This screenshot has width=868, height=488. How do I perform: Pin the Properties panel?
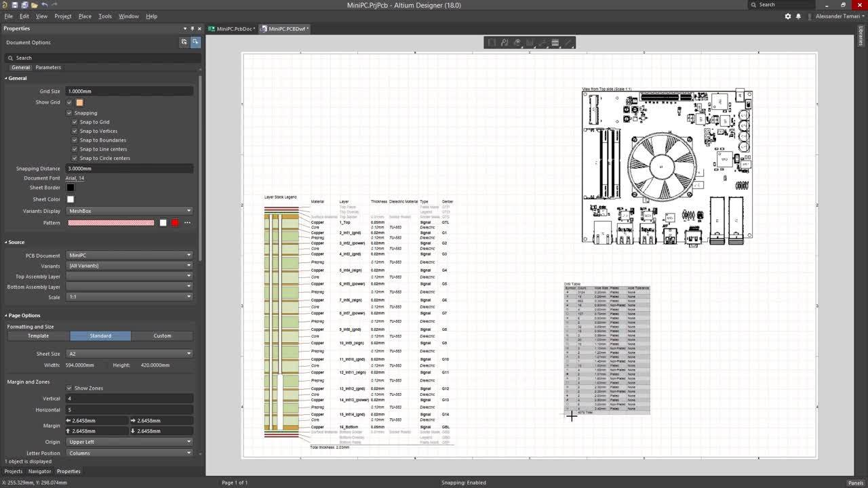(x=192, y=28)
